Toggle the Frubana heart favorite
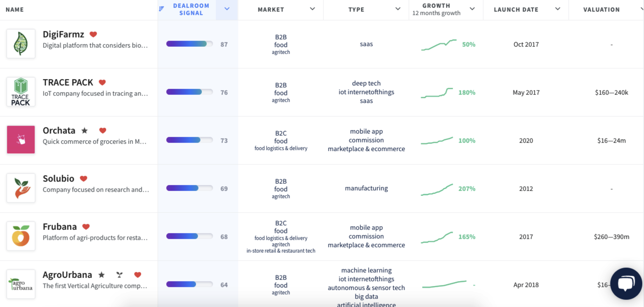 86,227
